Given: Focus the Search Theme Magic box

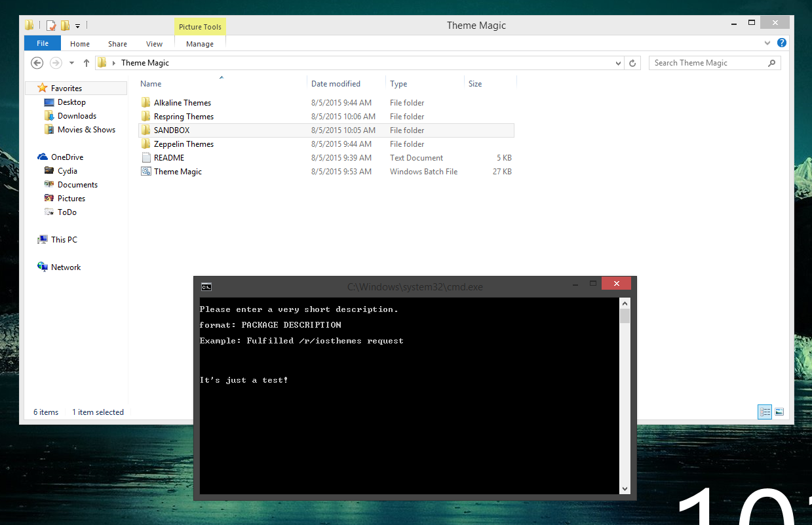Looking at the screenshot, I should (706, 63).
